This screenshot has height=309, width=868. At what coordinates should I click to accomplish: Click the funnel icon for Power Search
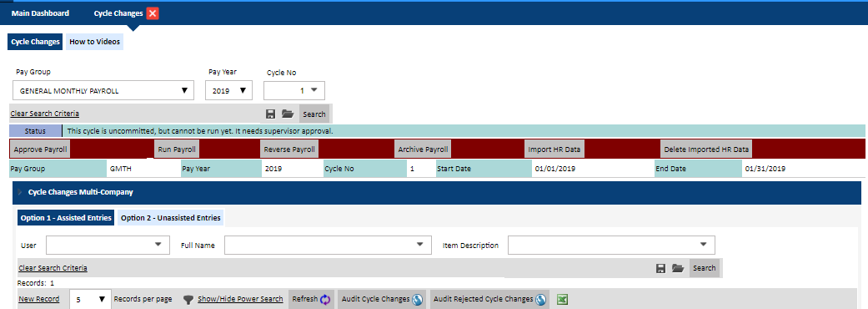point(188,300)
